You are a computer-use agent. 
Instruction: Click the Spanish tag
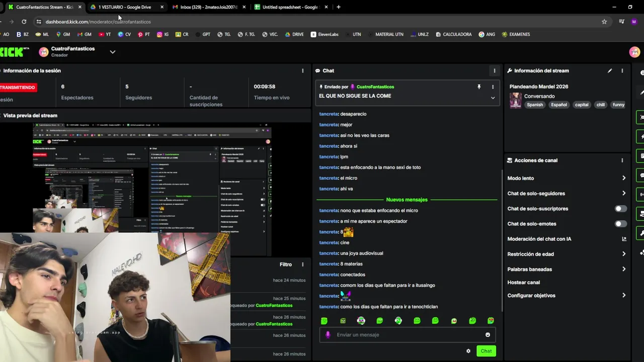535,105
